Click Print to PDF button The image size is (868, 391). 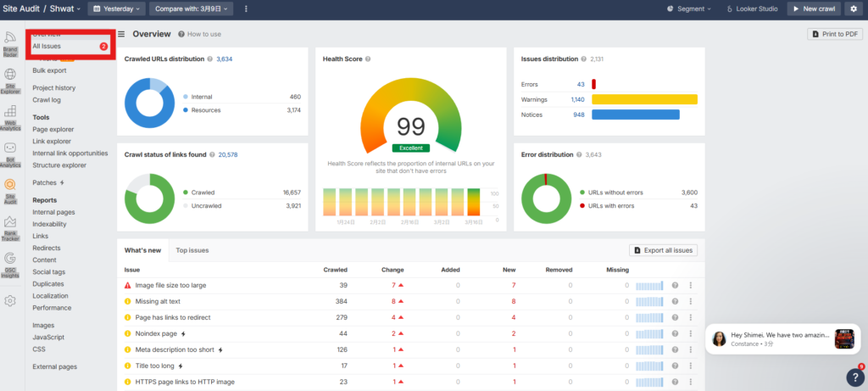pos(834,34)
